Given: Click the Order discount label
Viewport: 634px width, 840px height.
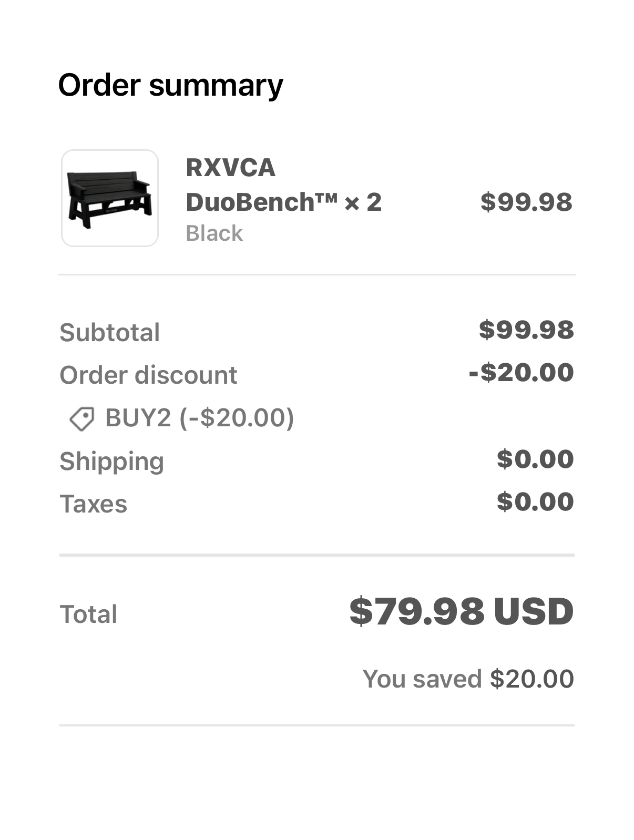Looking at the screenshot, I should click(148, 375).
